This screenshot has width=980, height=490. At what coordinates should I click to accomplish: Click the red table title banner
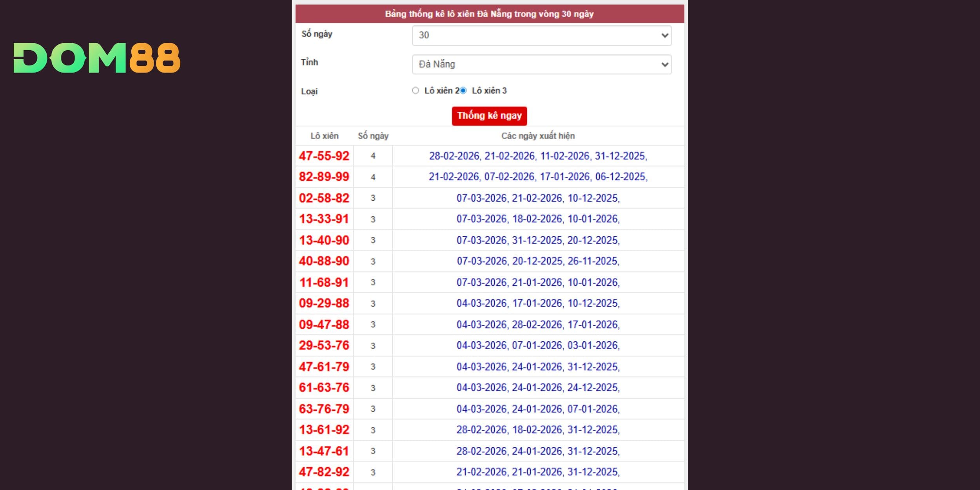(x=489, y=14)
